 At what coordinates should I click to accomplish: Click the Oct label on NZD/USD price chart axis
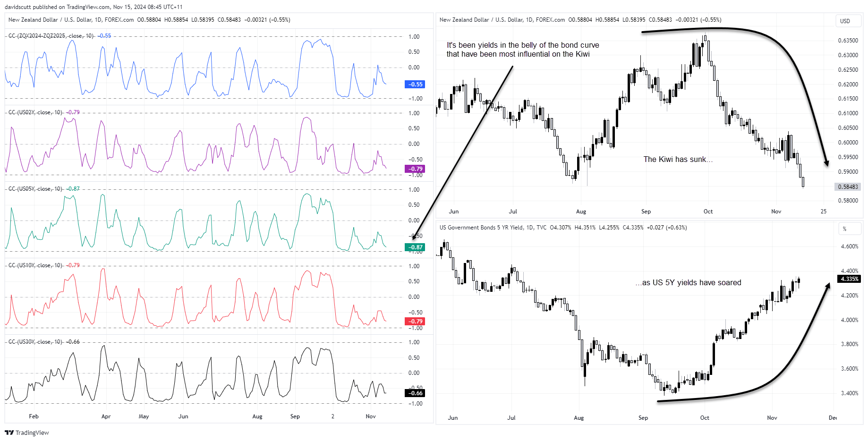pyautogui.click(x=708, y=212)
